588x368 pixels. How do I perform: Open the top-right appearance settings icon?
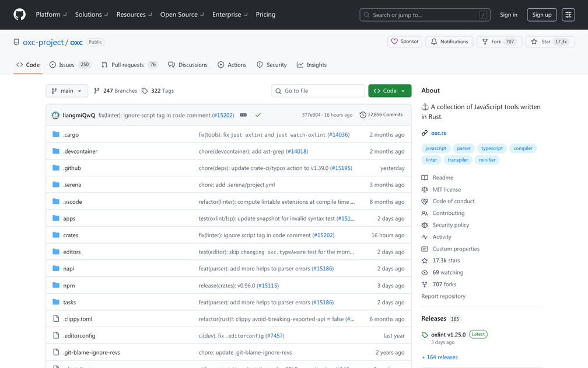[x=568, y=15]
